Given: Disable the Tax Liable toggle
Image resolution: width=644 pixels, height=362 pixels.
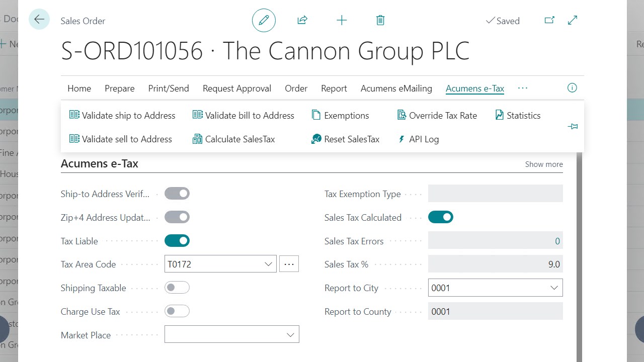Looking at the screenshot, I should [x=177, y=241].
